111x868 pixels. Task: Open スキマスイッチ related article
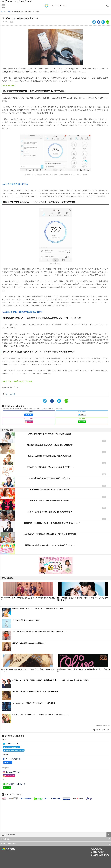[34, 703]
